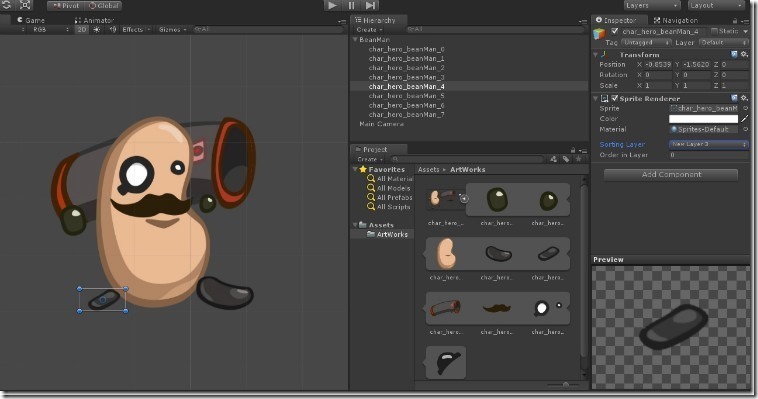The image size is (758, 399).
Task: Click the Play button in the toolbar
Action: [x=332, y=5]
